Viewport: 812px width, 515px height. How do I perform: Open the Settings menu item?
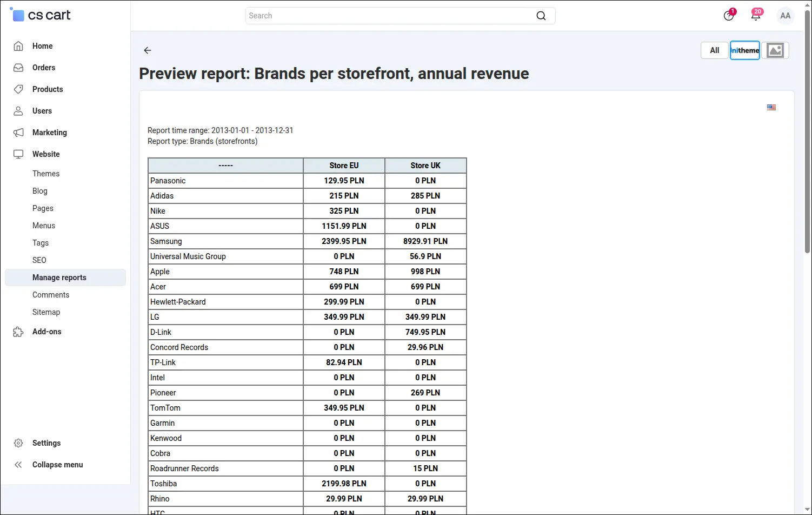[46, 443]
